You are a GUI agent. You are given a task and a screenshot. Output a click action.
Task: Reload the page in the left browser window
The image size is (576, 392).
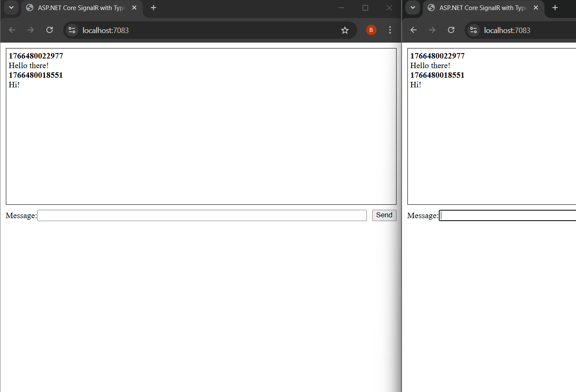click(x=49, y=30)
